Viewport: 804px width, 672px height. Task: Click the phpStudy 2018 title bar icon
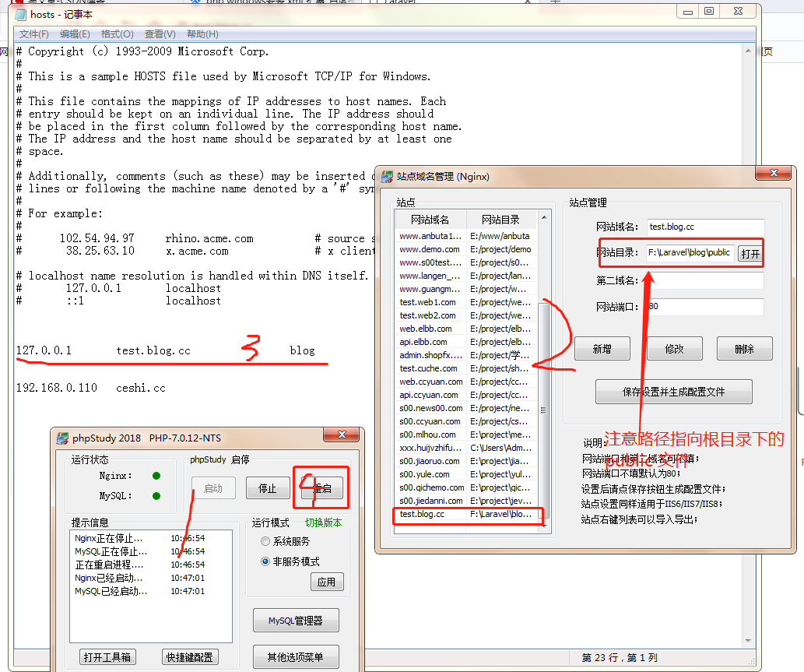pyautogui.click(x=62, y=438)
